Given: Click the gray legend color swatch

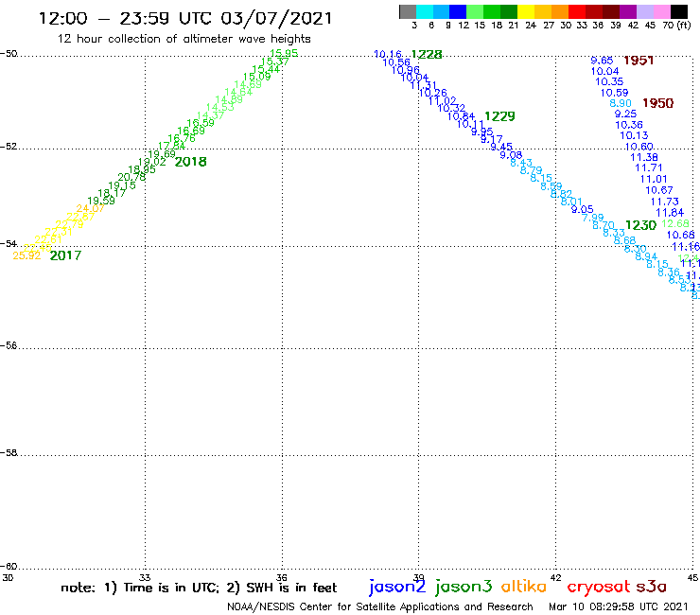Looking at the screenshot, I should coord(408,11).
